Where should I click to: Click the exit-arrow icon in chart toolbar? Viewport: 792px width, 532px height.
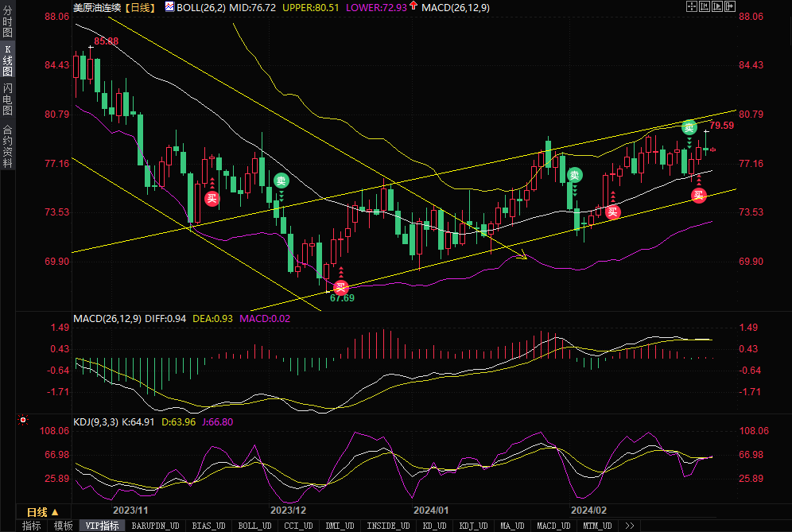[x=730, y=6]
